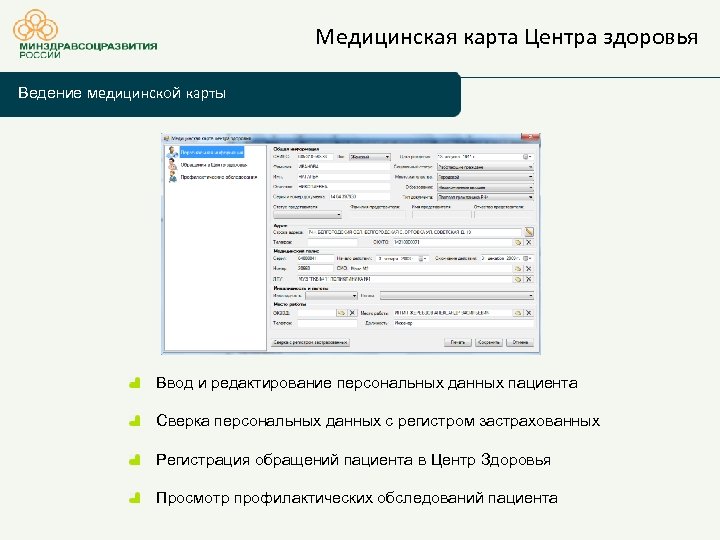Click the Cancel (Отмена) button
Screen dimensions: 720x540
(520, 342)
